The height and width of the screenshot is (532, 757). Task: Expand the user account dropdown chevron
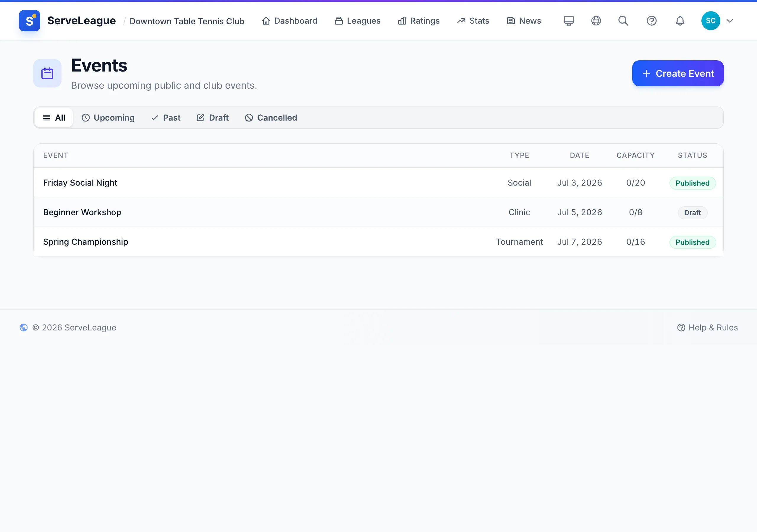729,21
